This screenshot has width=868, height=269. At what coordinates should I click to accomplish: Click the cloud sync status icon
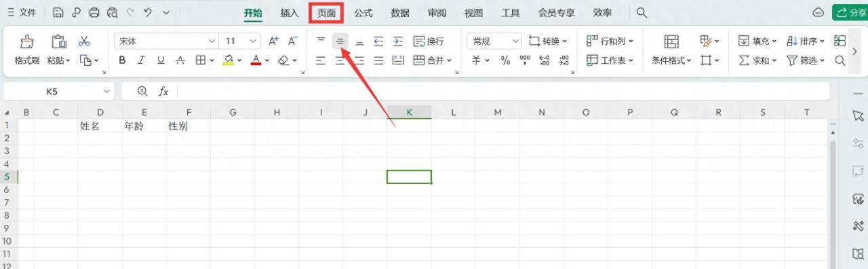pyautogui.click(x=818, y=13)
